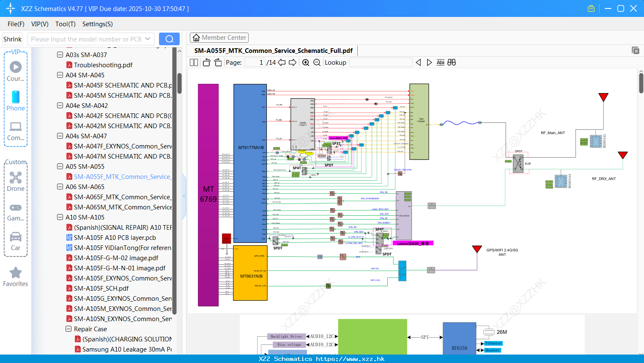Open SM-A065M_MTK_Common_Service file
This screenshot has height=363, width=644.
point(123,207)
